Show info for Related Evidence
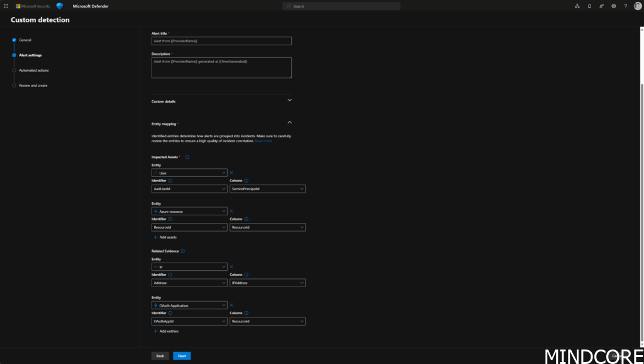The width and height of the screenshot is (644, 364). pyautogui.click(x=183, y=251)
